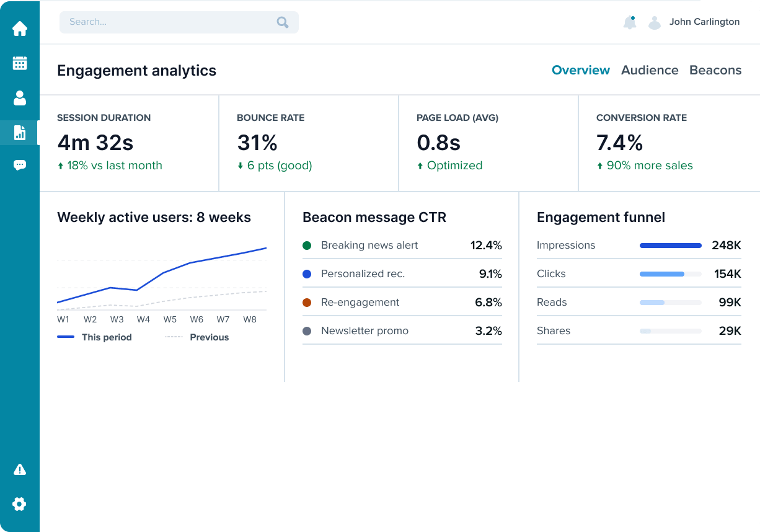Focus the Search input field
760x532 pixels.
click(x=179, y=22)
